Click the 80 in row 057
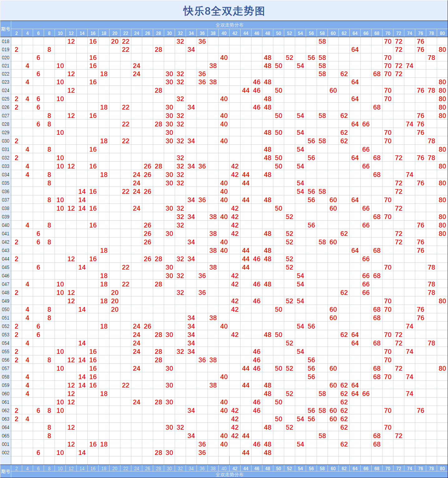Image resolution: width=448 pixels, height=478 pixels. pyautogui.click(x=442, y=368)
